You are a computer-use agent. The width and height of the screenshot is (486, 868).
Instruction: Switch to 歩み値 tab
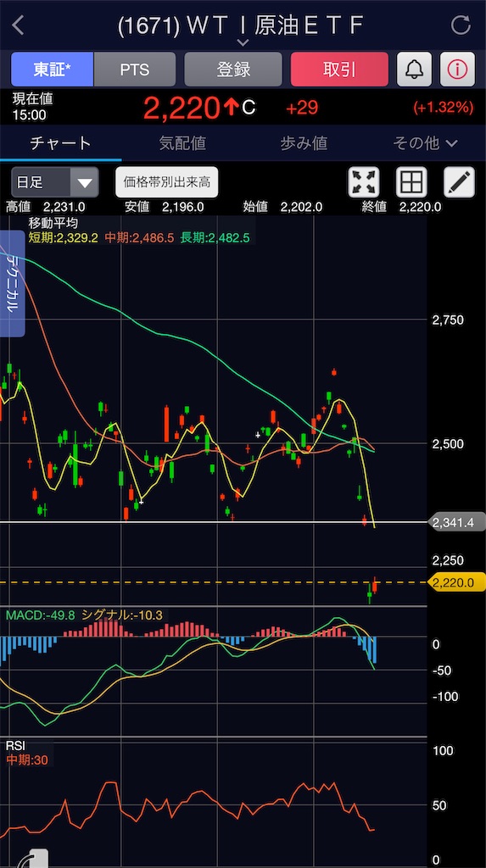[x=304, y=143]
